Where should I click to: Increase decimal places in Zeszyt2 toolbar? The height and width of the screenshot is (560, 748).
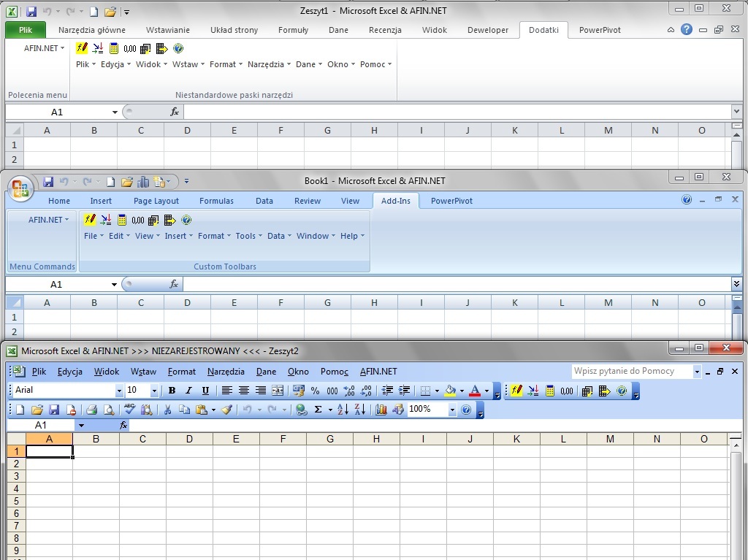click(349, 391)
